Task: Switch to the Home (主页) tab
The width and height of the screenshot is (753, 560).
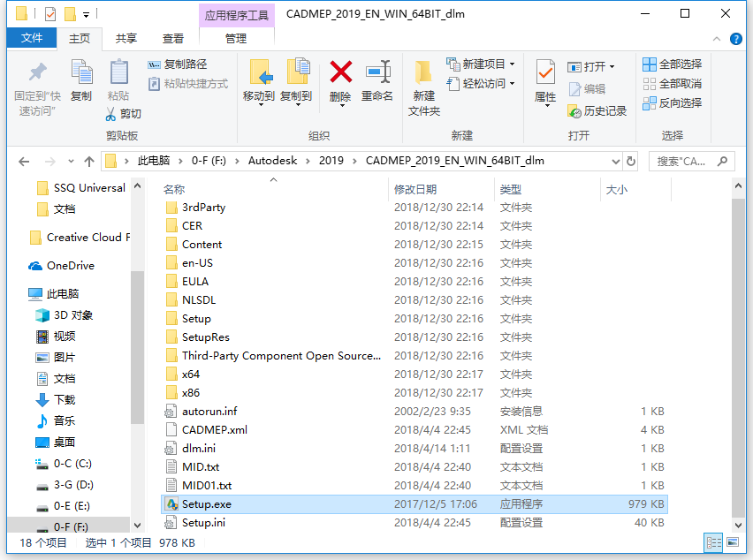Action: pos(80,38)
